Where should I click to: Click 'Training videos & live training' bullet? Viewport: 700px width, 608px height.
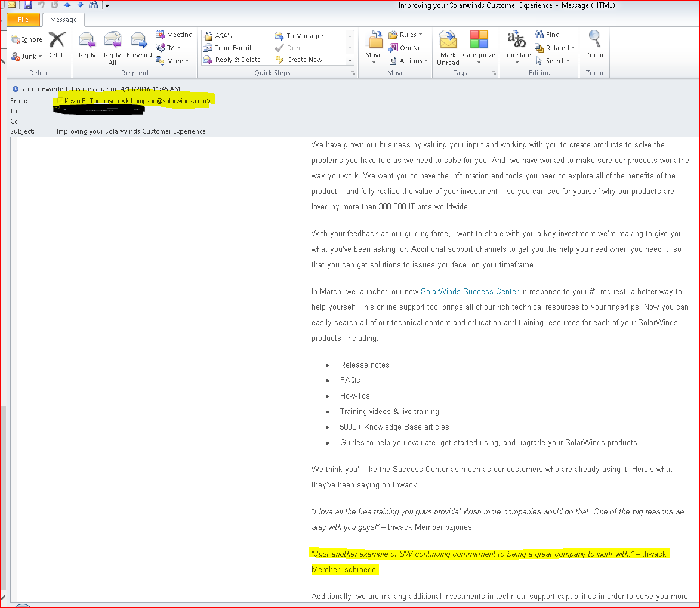pyautogui.click(x=389, y=412)
